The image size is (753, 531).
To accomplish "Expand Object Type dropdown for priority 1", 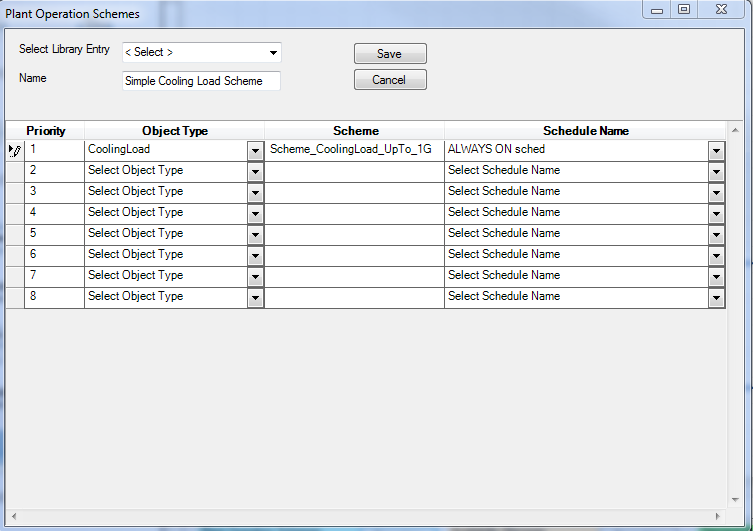I will 256,150.
